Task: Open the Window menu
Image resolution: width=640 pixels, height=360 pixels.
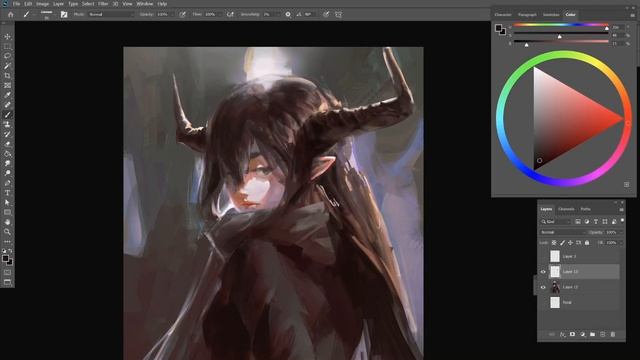Action: point(144,4)
